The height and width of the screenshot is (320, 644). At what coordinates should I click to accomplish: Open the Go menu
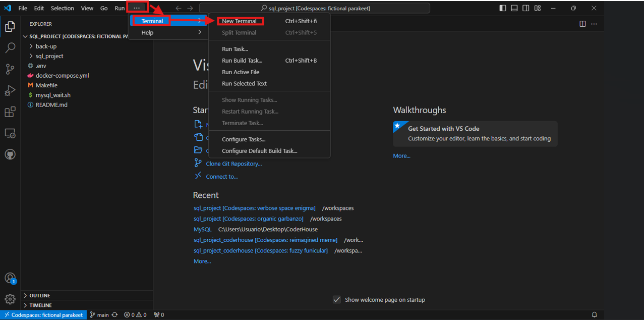(x=104, y=8)
